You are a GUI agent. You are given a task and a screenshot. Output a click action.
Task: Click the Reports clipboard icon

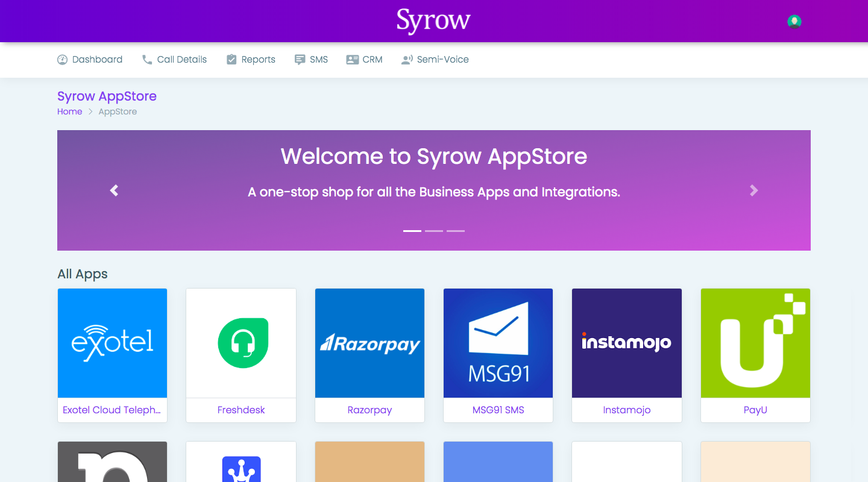tap(231, 60)
